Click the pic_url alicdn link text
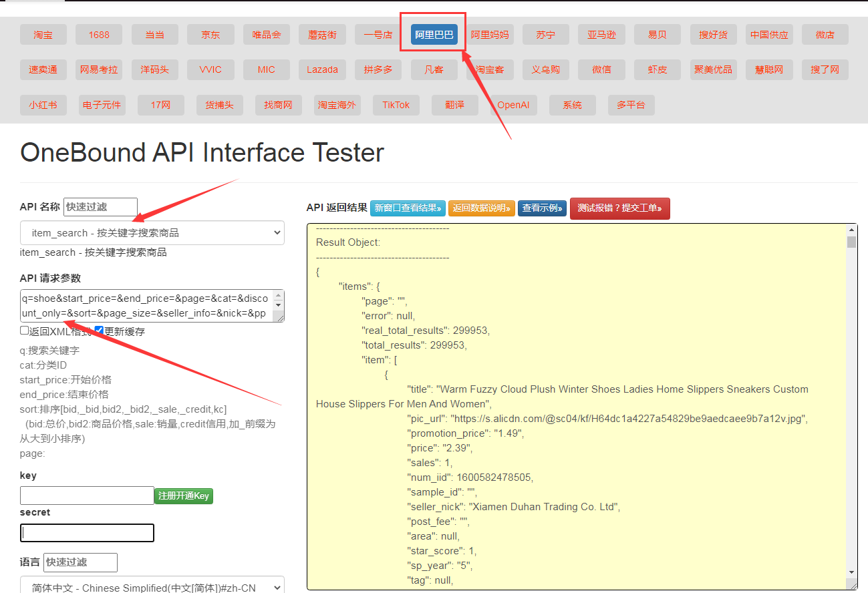This screenshot has height=593, width=868. (629, 419)
